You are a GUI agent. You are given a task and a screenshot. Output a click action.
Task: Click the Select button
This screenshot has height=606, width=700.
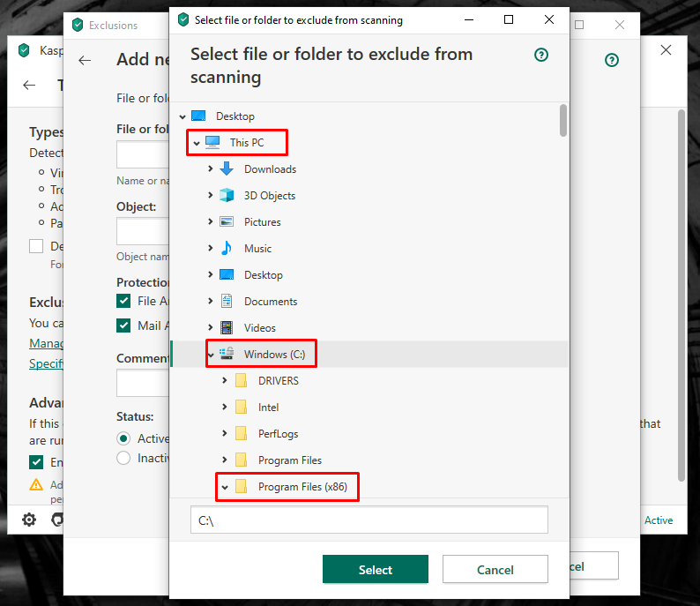pos(376,569)
